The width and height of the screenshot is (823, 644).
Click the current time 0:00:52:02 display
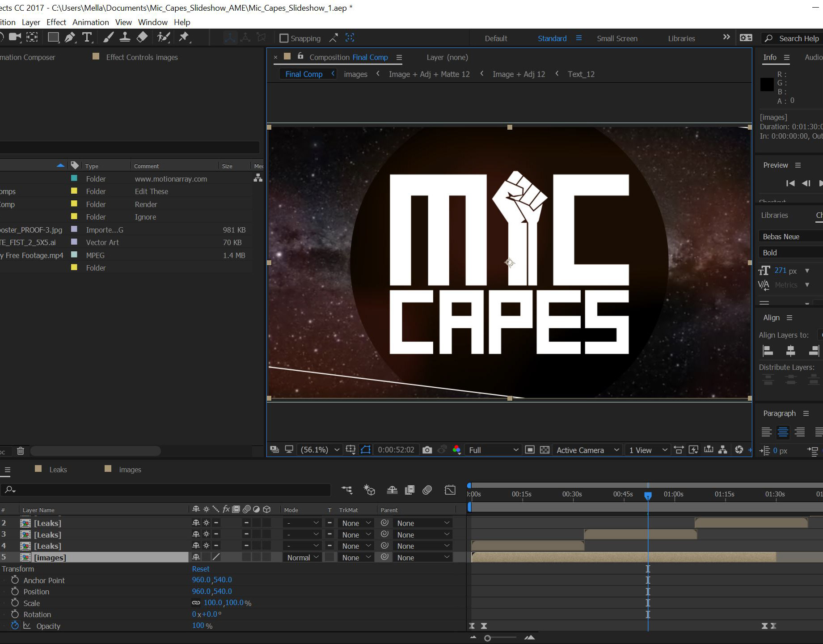click(396, 450)
